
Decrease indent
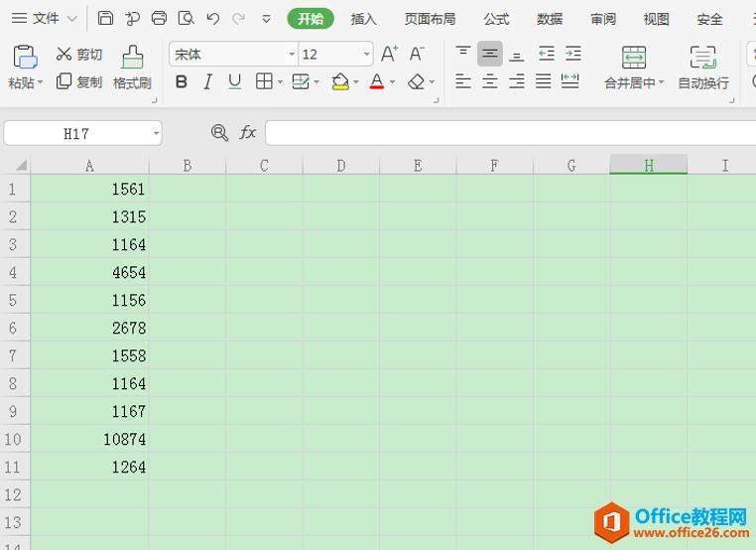pos(547,53)
